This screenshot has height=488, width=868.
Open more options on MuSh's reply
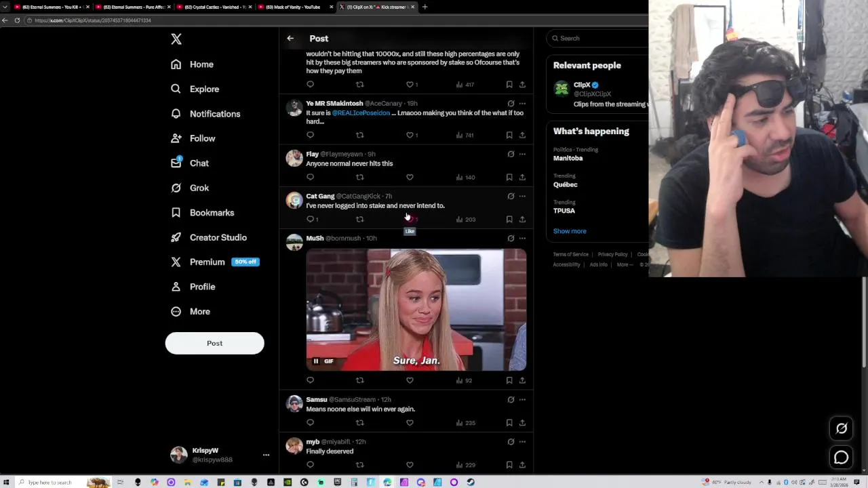522,239
